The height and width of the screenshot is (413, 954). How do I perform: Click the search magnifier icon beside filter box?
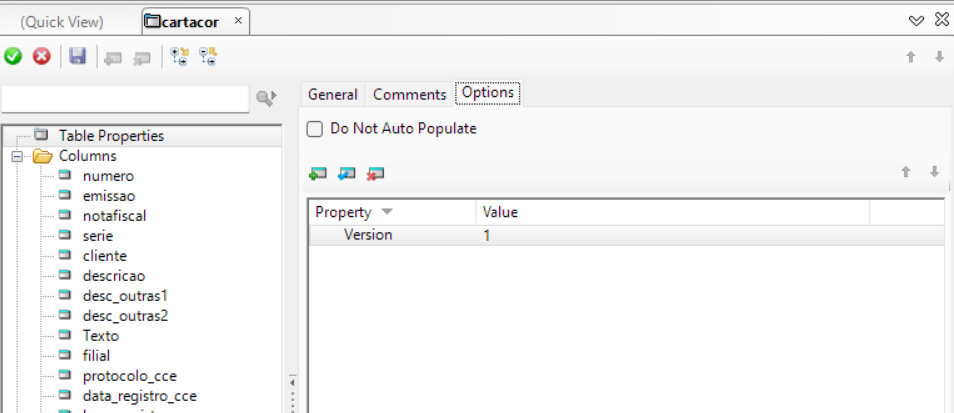pyautogui.click(x=265, y=98)
